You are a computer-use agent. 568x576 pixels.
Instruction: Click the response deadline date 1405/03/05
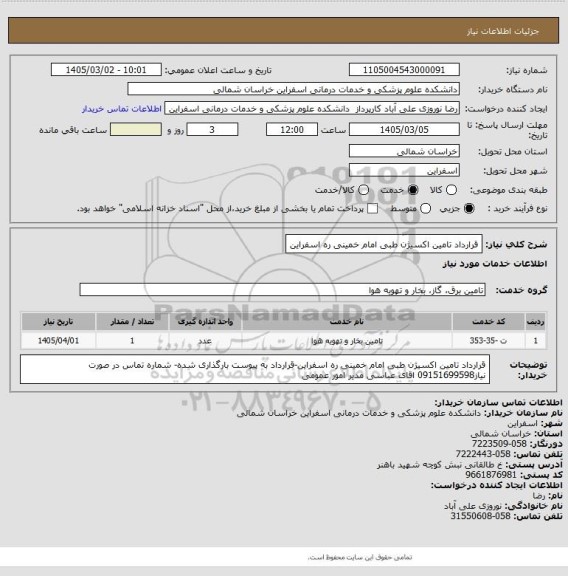tap(404, 130)
